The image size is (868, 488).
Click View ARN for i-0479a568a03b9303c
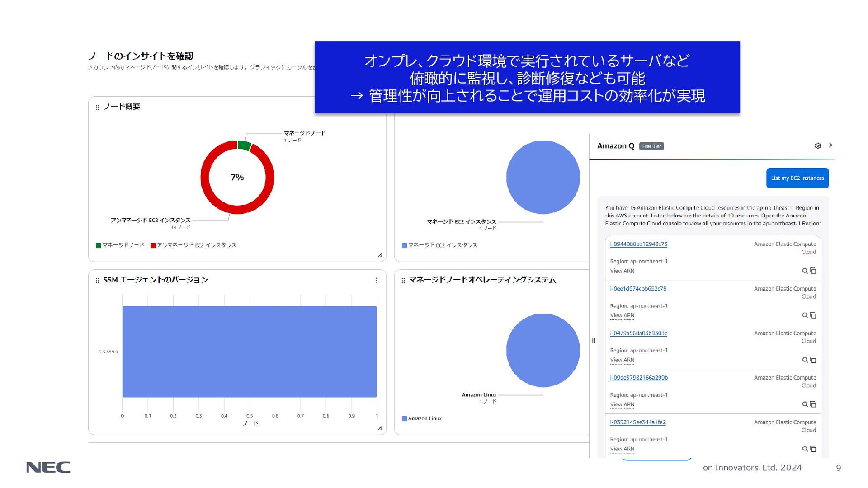click(622, 360)
